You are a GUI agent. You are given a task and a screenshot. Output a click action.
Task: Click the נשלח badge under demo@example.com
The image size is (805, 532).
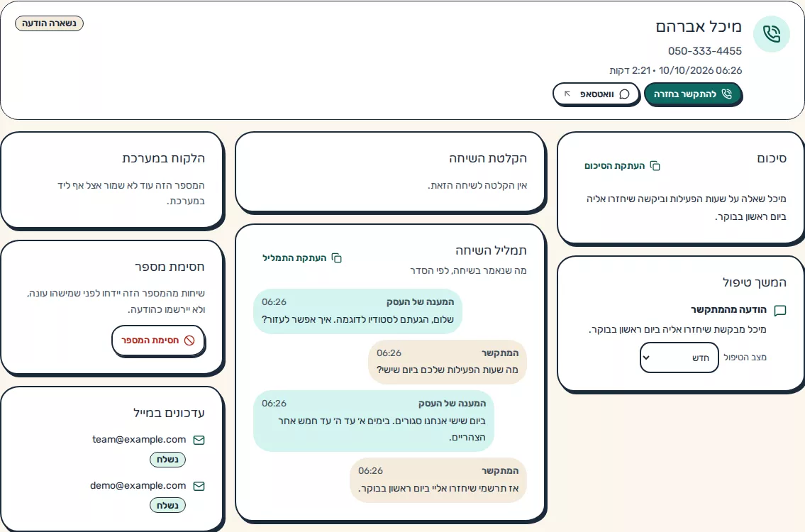coord(167,505)
